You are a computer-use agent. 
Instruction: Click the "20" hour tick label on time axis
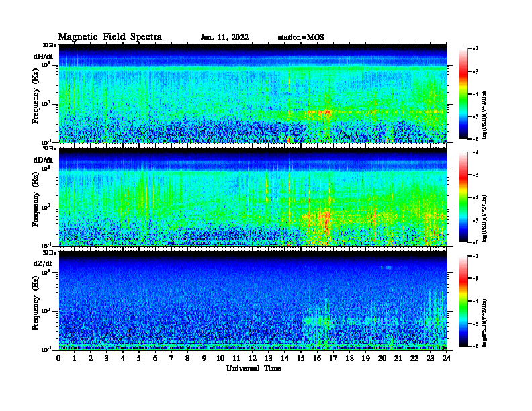382,358
